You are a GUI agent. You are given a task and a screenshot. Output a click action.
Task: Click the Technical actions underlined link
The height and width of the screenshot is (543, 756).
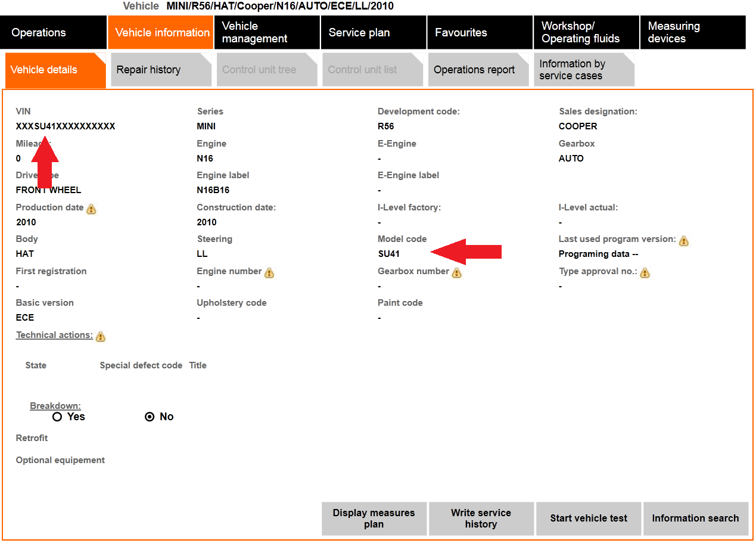(x=54, y=335)
